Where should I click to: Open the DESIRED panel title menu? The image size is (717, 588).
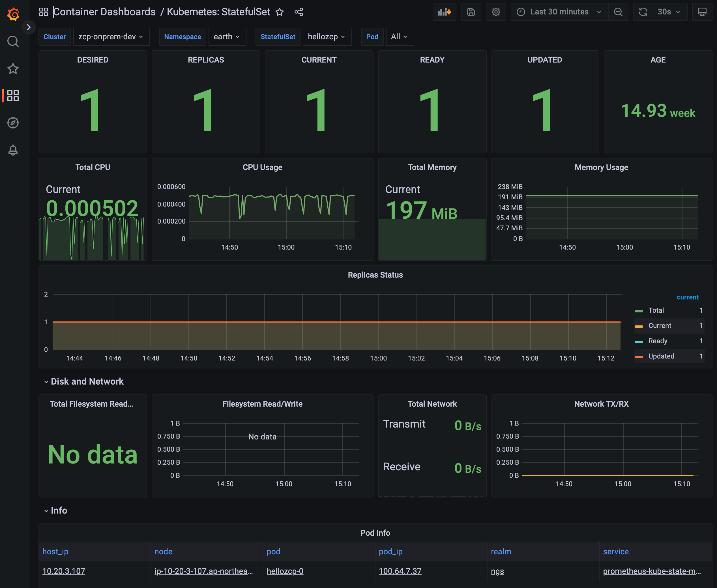93,60
